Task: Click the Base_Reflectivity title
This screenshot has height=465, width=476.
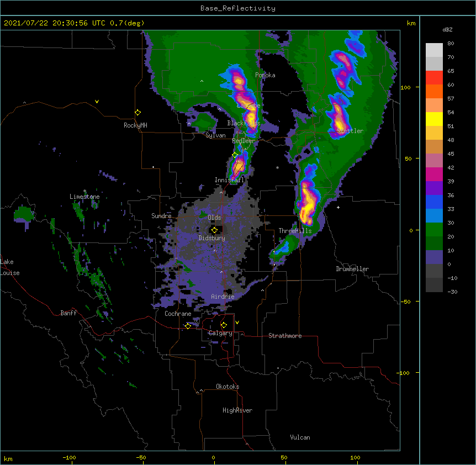Action: click(238, 8)
